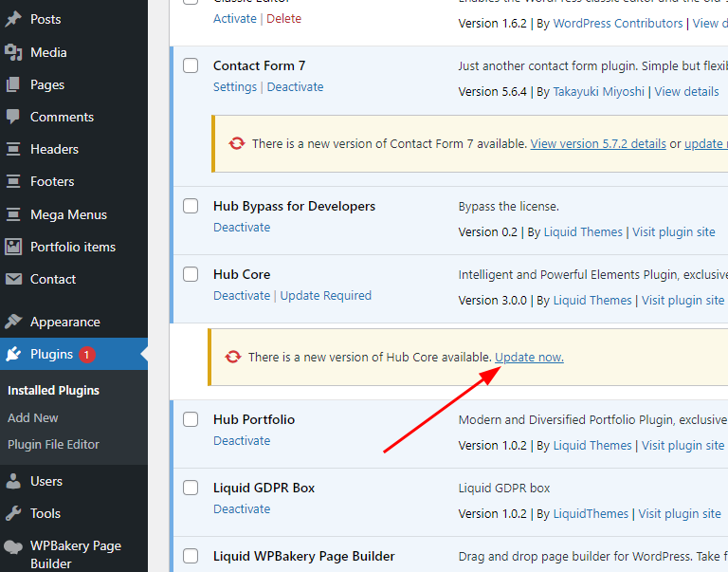The width and height of the screenshot is (728, 572).
Task: Visit plugin site for Hub Bypass
Action: tap(673, 231)
